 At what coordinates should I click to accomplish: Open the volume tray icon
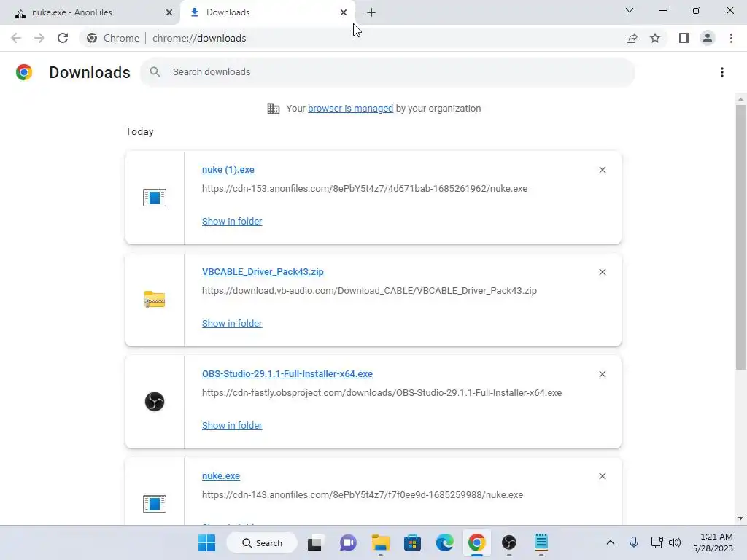pyautogui.click(x=675, y=542)
